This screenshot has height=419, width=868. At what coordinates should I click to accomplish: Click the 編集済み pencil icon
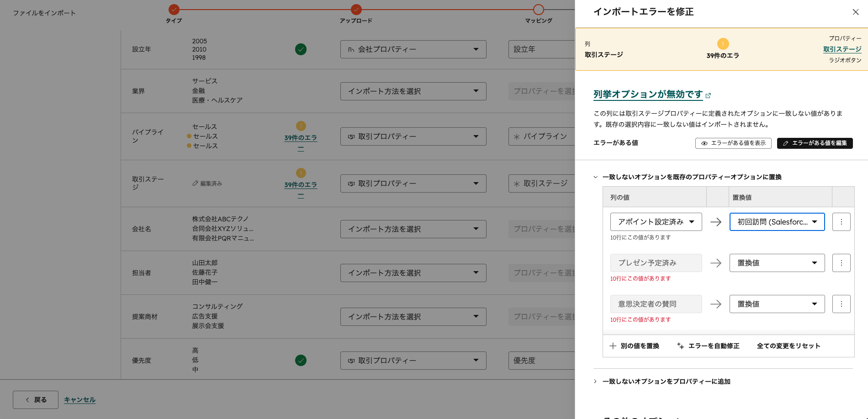(195, 183)
